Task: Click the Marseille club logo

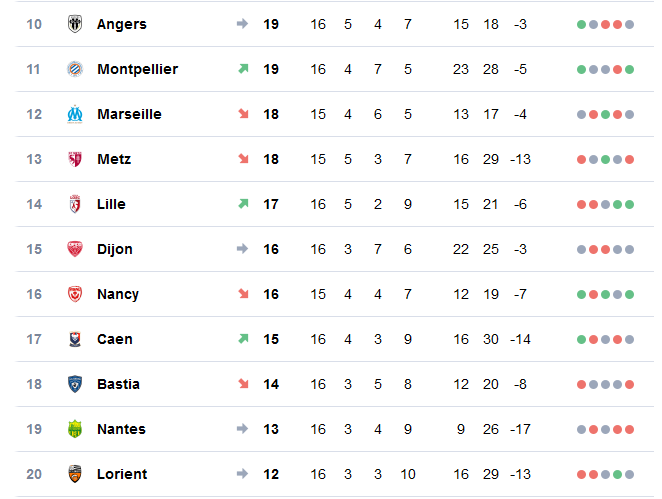Action: 75,114
